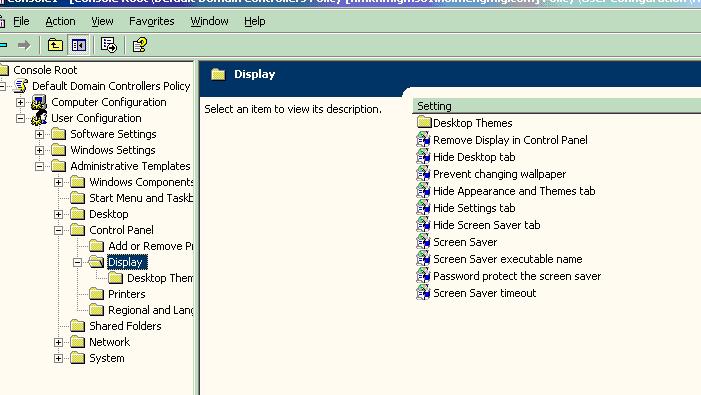The image size is (701, 395).
Task: Click the Windows Settings folder icon
Action: click(x=58, y=150)
